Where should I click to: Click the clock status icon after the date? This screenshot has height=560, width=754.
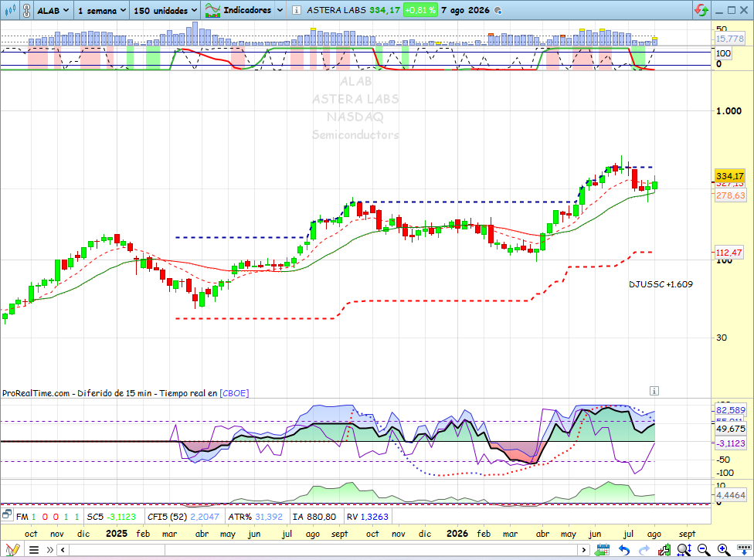tap(498, 11)
